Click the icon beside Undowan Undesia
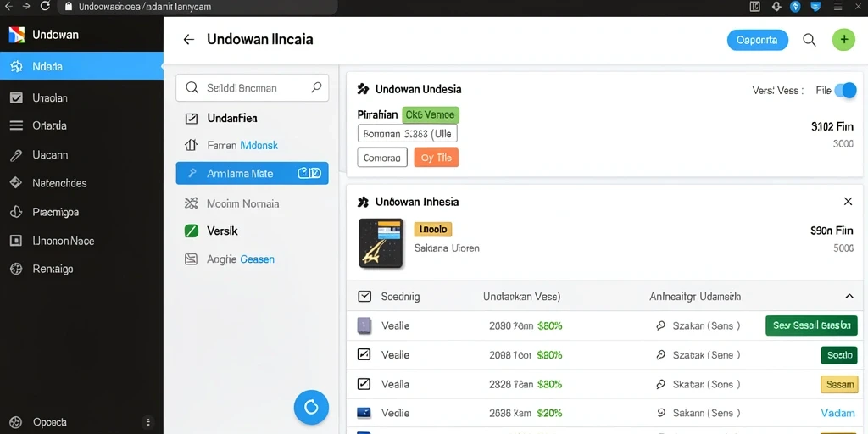 pyautogui.click(x=363, y=89)
